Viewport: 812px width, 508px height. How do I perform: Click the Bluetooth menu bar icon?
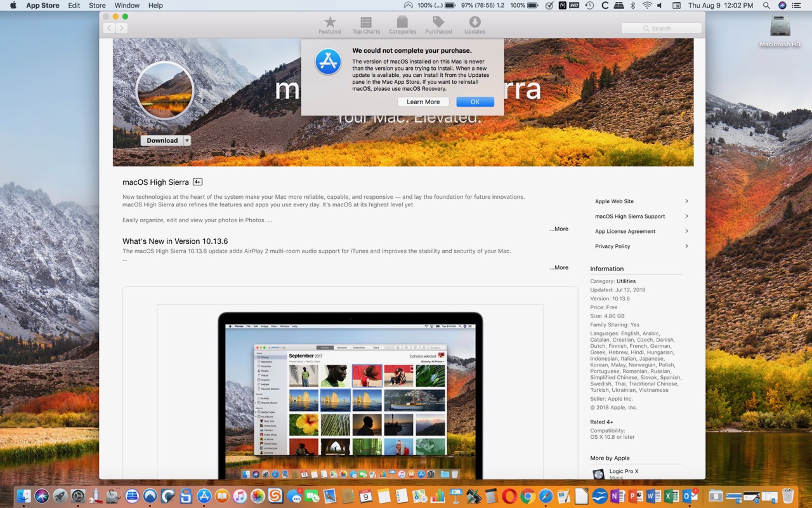pyautogui.click(x=632, y=5)
